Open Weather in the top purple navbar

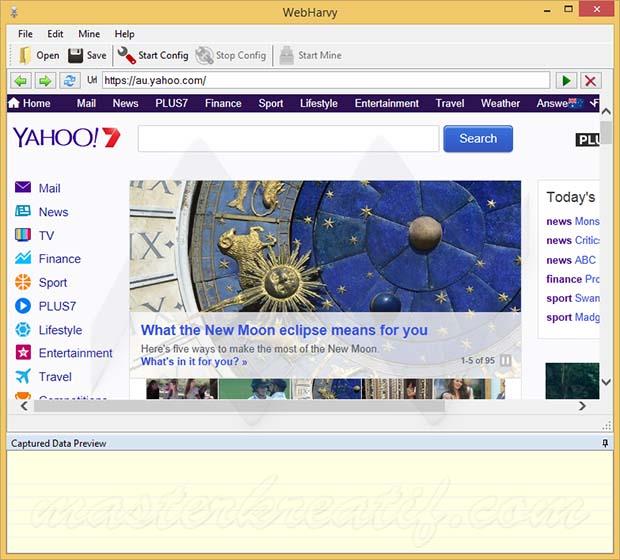(x=500, y=103)
